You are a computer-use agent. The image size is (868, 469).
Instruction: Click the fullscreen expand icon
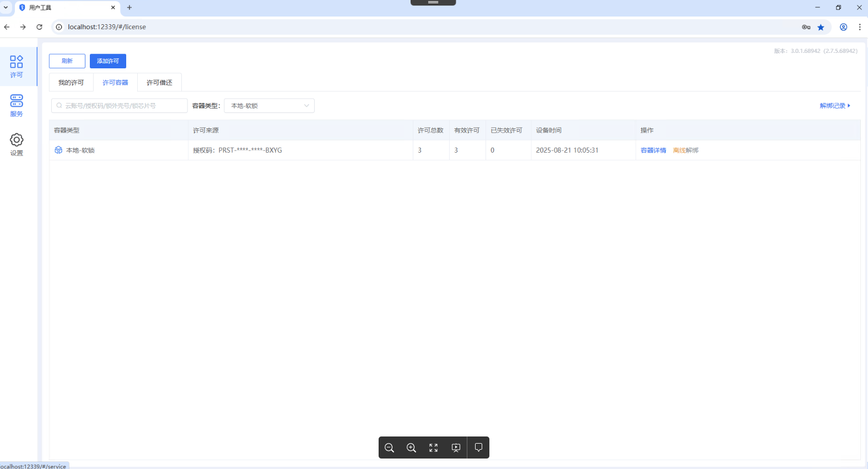(434, 448)
